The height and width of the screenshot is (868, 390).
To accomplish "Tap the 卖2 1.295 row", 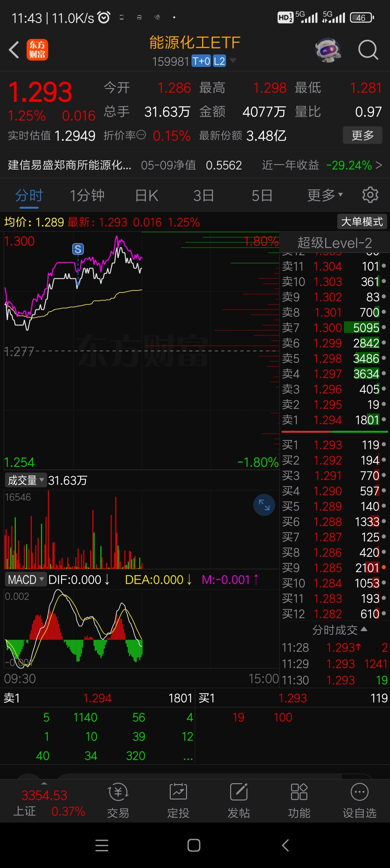I will coord(334,404).
